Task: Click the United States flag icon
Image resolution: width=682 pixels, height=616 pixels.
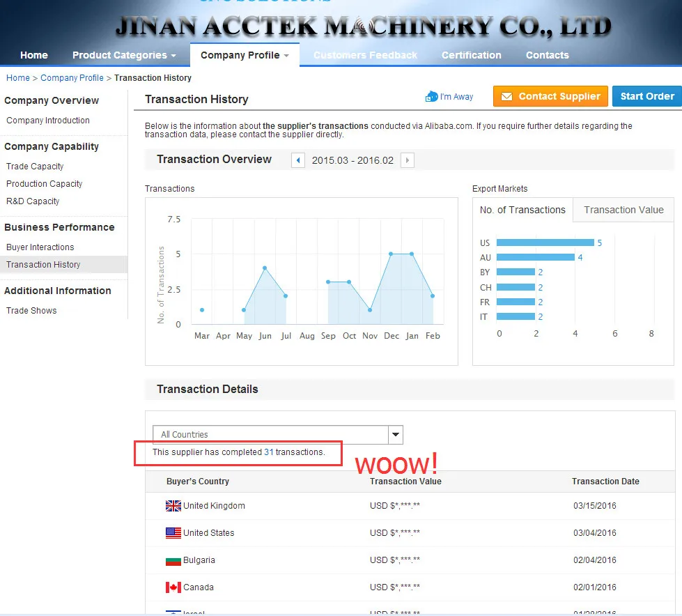Action: 173,533
